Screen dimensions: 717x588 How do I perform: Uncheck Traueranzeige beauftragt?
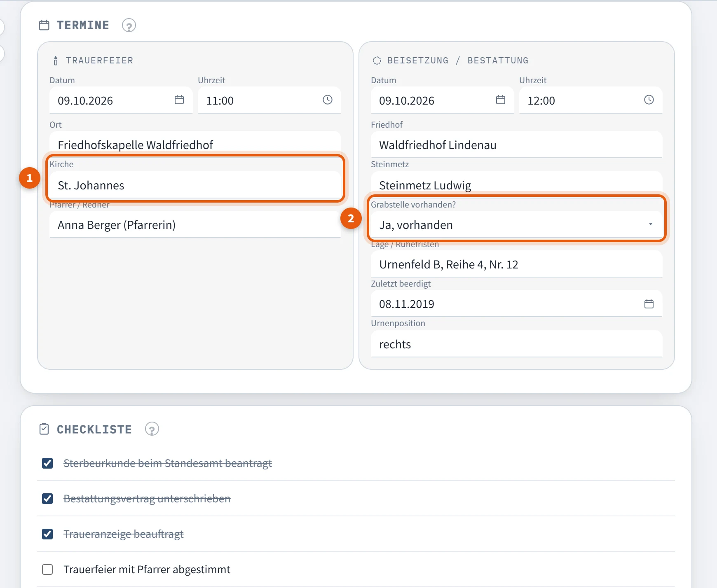(x=47, y=534)
